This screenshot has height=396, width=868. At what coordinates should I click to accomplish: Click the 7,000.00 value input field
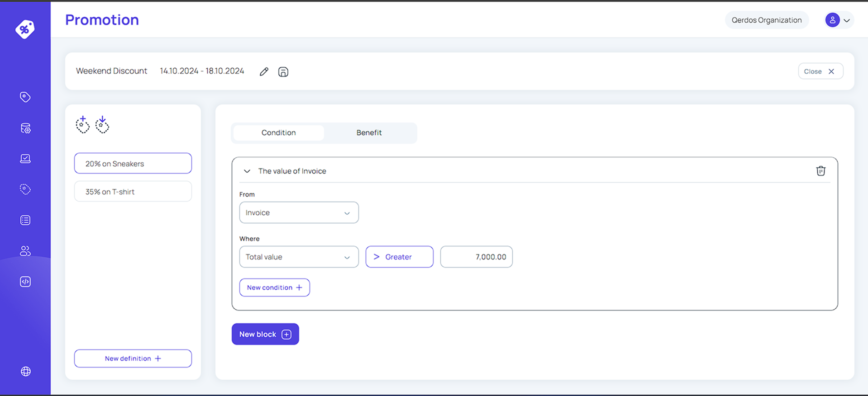pos(476,257)
